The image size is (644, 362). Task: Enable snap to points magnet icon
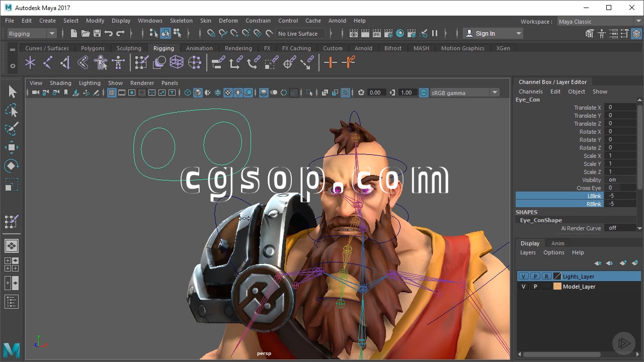pyautogui.click(x=234, y=34)
